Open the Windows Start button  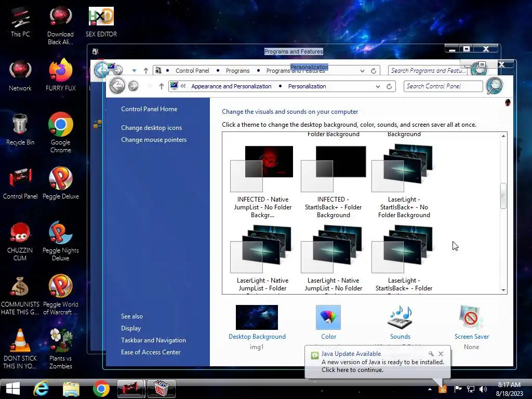tap(13, 389)
